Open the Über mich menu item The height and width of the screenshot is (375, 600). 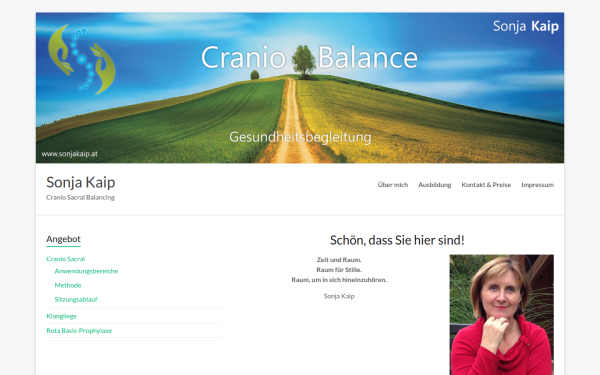pos(393,185)
